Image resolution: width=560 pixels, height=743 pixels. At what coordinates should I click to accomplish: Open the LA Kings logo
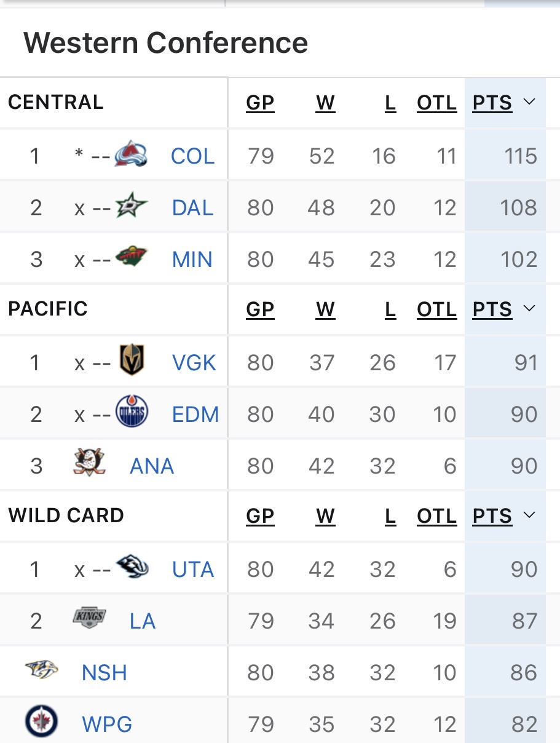coord(89,618)
